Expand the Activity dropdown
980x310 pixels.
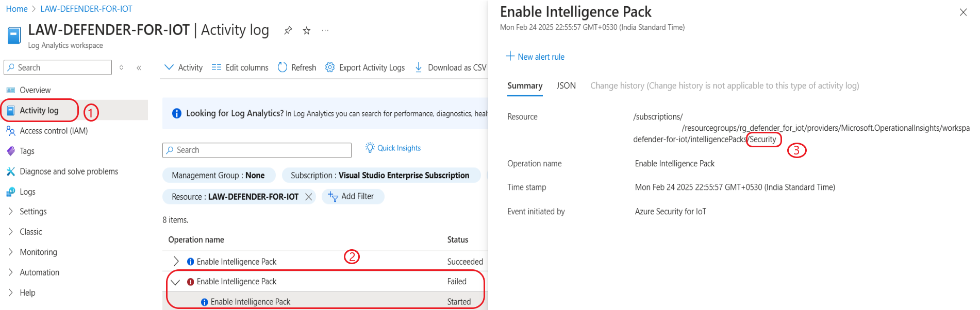click(x=183, y=67)
